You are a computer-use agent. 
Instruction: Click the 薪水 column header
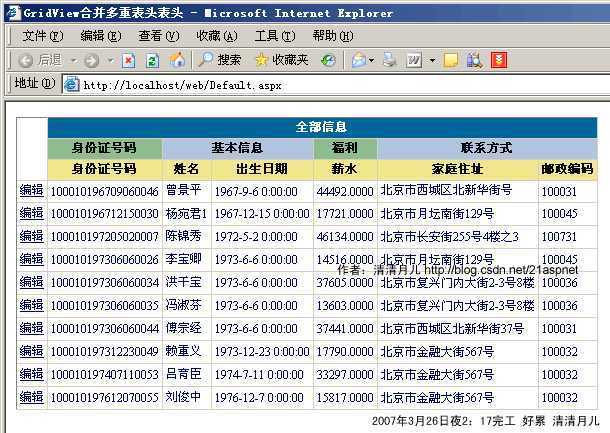(345, 169)
